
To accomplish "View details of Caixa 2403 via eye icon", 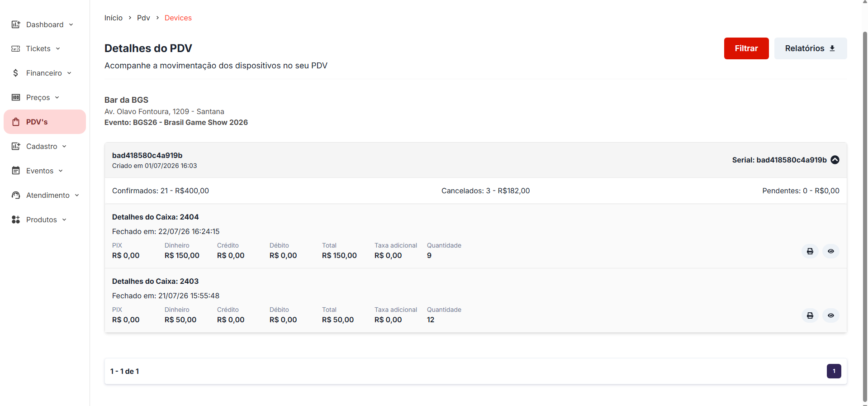I will tap(830, 315).
